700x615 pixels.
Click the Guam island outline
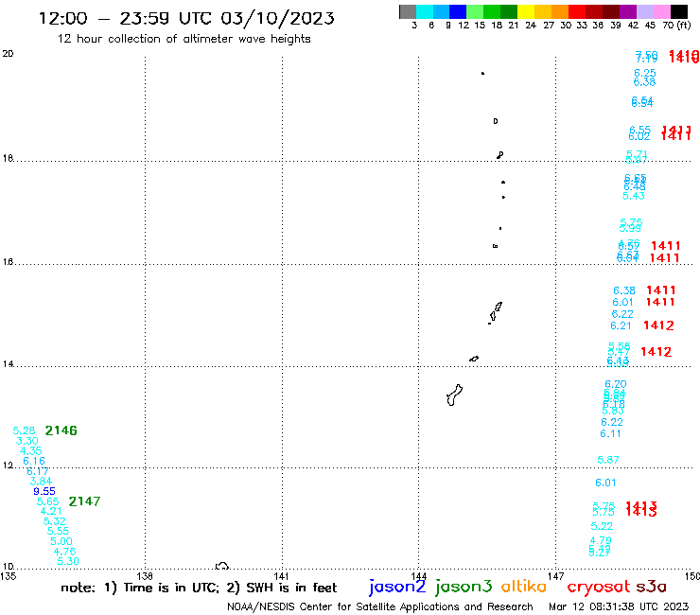click(454, 395)
